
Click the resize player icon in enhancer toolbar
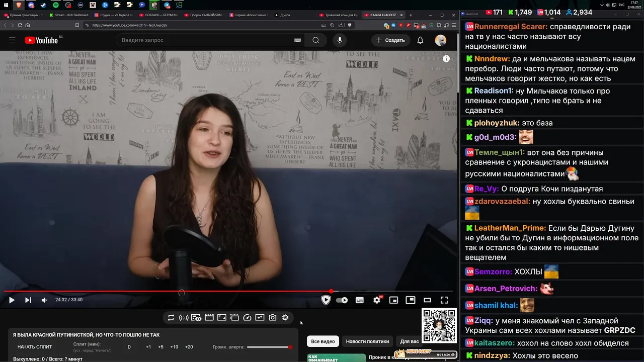222,318
